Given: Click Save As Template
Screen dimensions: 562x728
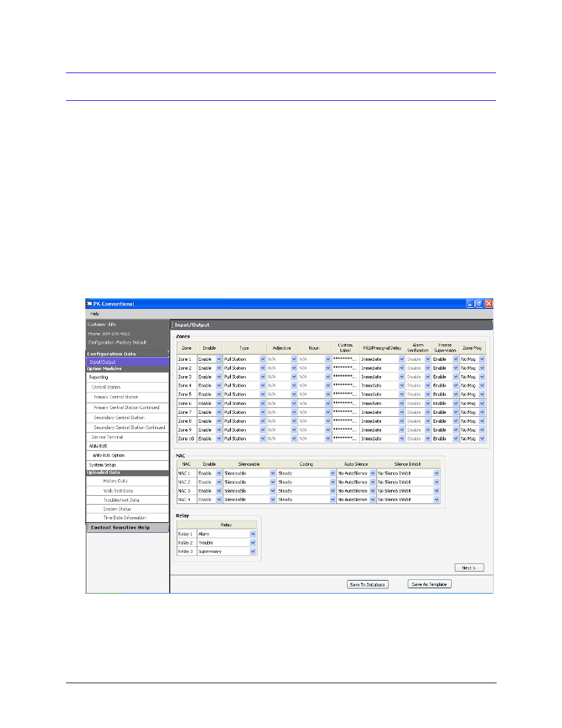Looking at the screenshot, I should tap(429, 584).
